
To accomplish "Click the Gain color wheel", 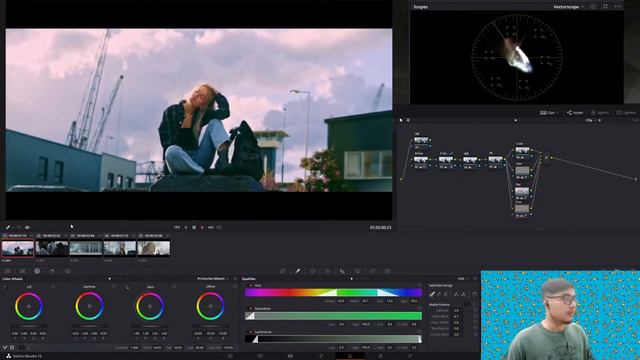I will (x=150, y=306).
